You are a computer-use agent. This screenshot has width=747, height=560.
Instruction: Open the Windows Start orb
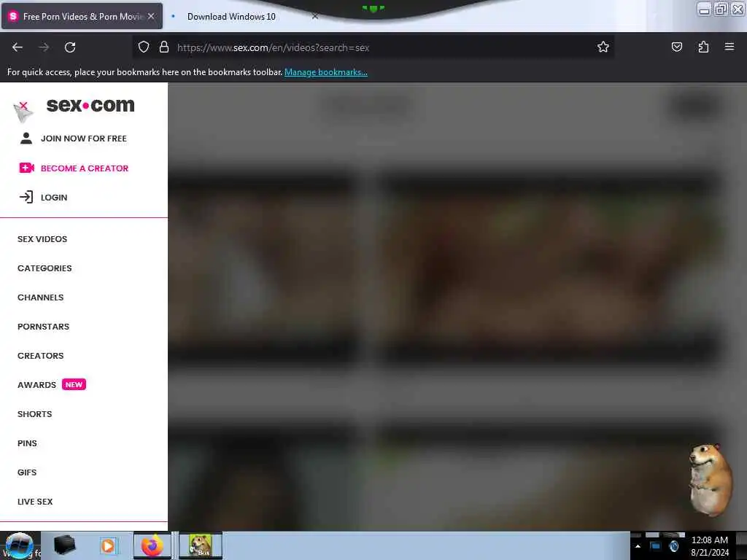(x=19, y=545)
